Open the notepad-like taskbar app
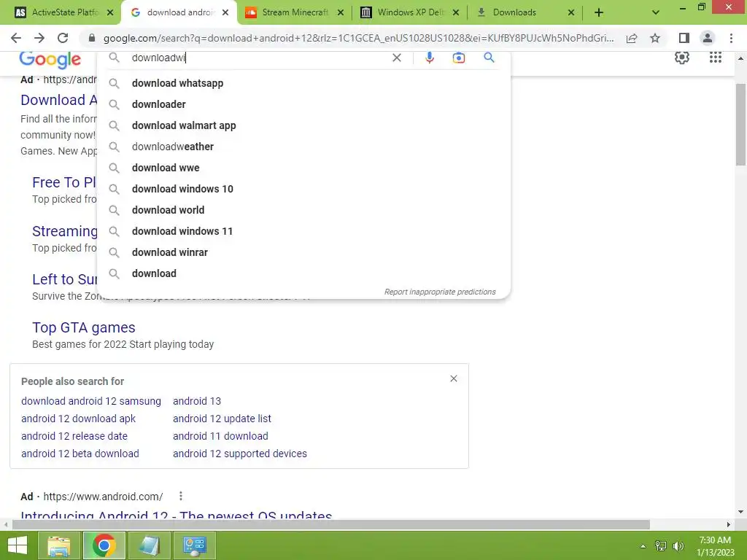 click(150, 545)
